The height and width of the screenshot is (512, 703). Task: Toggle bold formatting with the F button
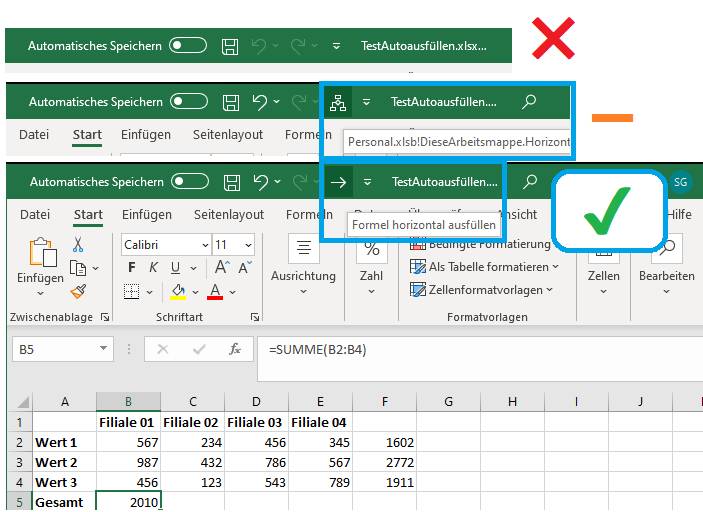tap(131, 268)
